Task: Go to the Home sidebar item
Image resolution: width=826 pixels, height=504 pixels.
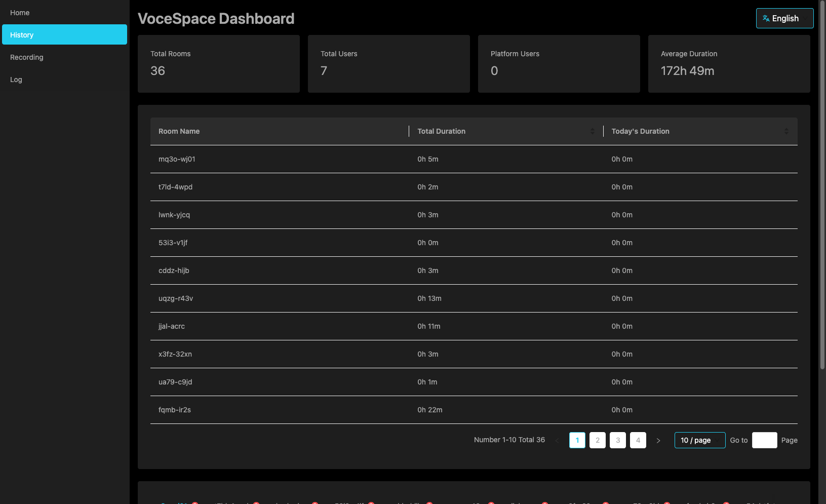Action: [x=64, y=12]
